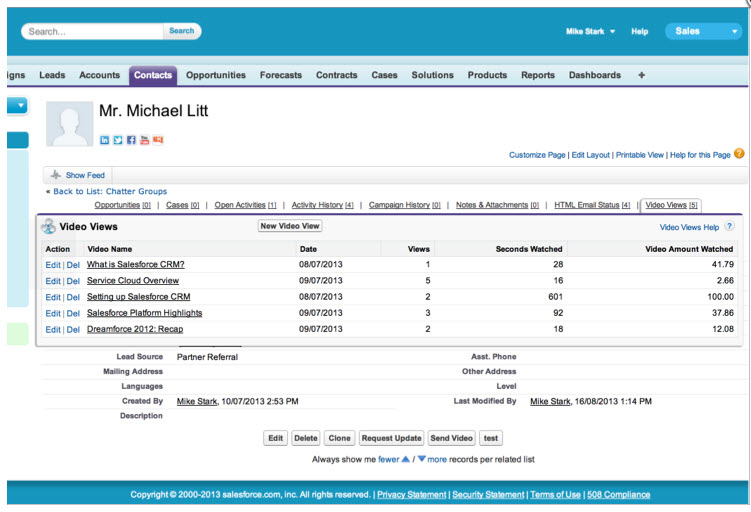Open the Dashboards tab

(x=594, y=75)
